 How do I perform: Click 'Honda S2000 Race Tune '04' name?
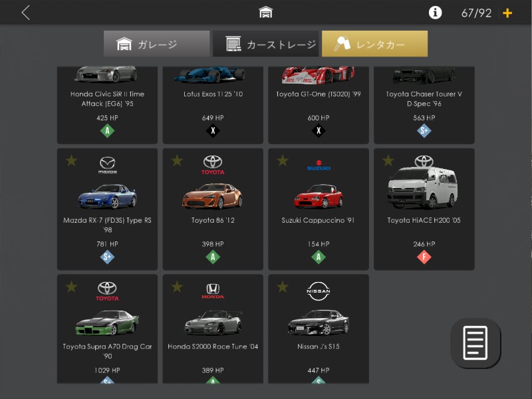coord(213,346)
